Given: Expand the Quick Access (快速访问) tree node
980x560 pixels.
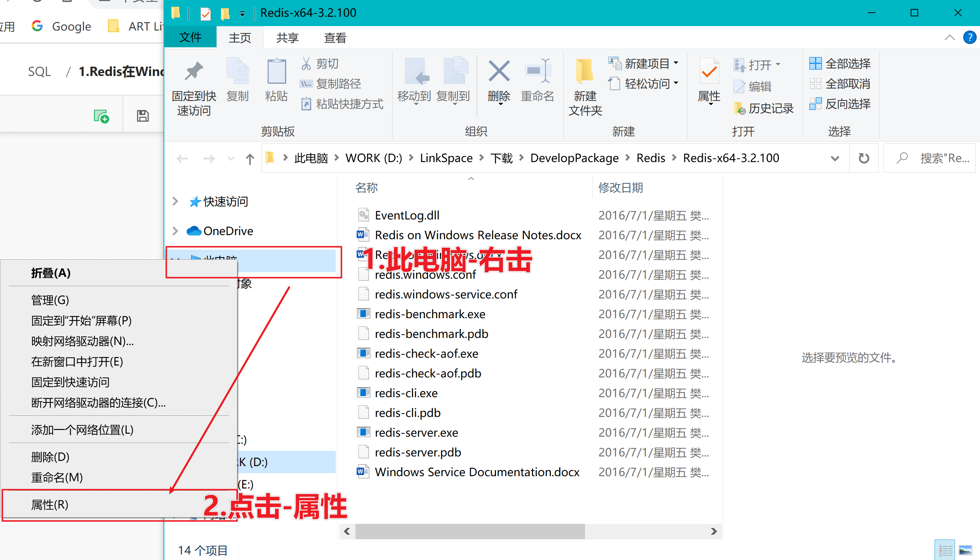Looking at the screenshot, I should tap(176, 201).
